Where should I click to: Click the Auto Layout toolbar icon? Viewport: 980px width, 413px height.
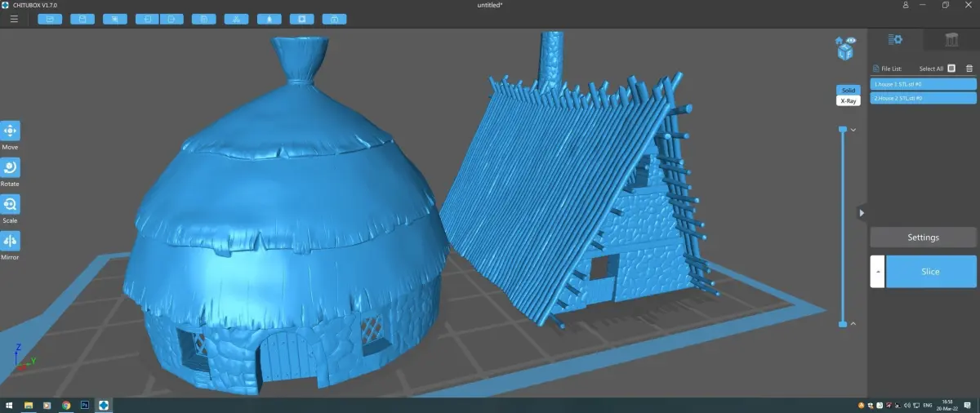pyautogui.click(x=237, y=19)
